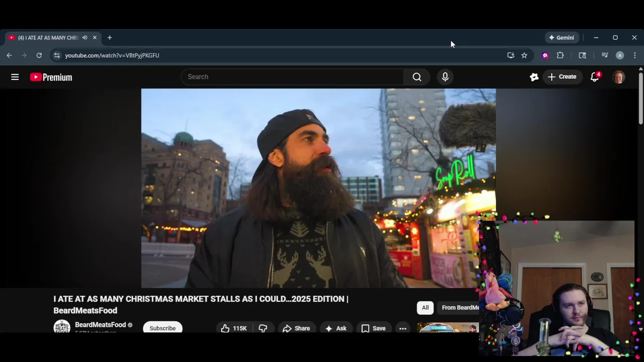Go back with browser back arrow
Image resolution: width=644 pixels, height=362 pixels.
click(x=9, y=55)
